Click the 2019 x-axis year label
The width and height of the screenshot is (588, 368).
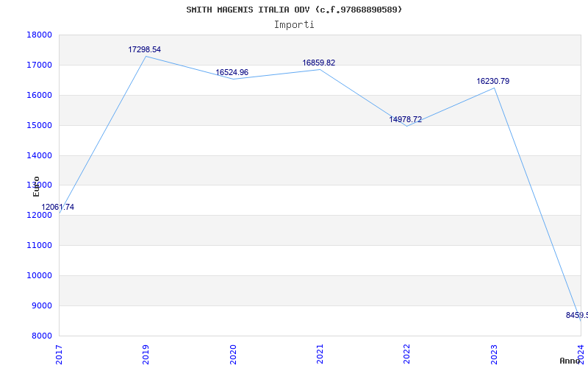(146, 354)
